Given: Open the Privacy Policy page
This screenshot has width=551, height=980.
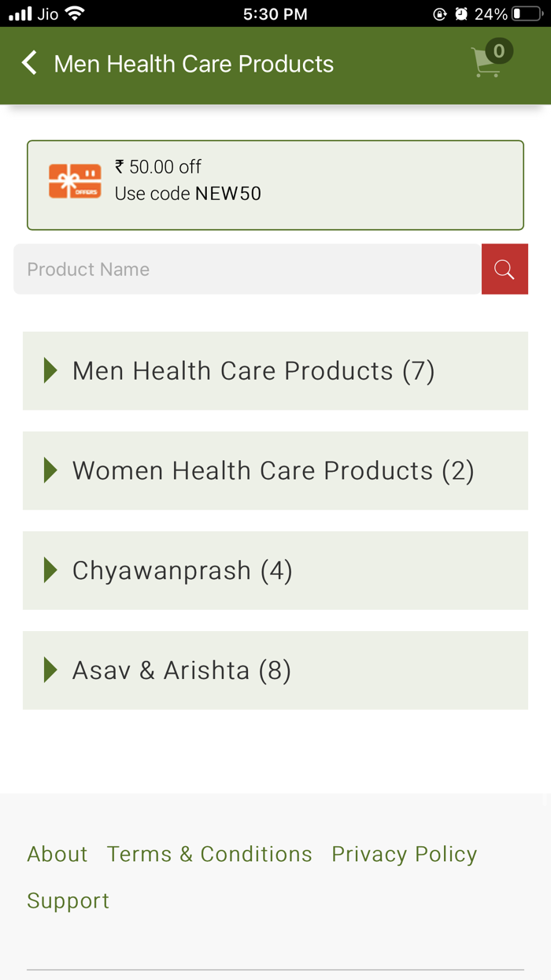Looking at the screenshot, I should coord(404,854).
